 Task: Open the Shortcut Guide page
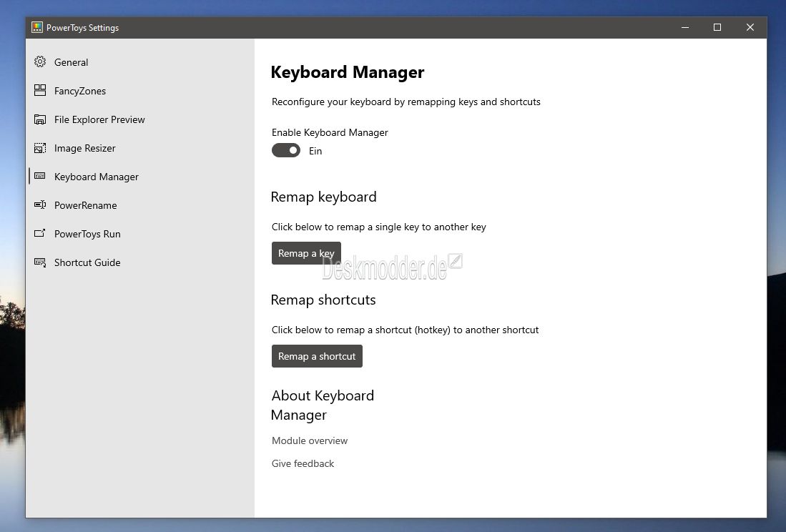140,262
